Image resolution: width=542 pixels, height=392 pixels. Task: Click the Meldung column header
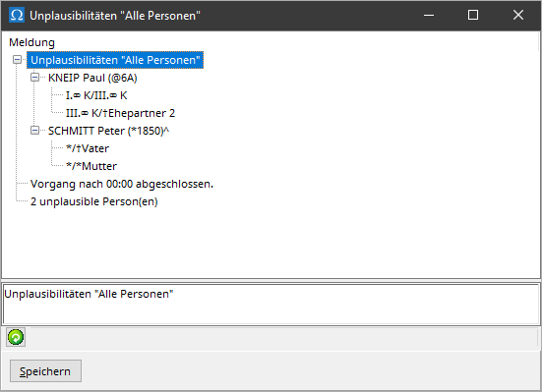(x=31, y=42)
